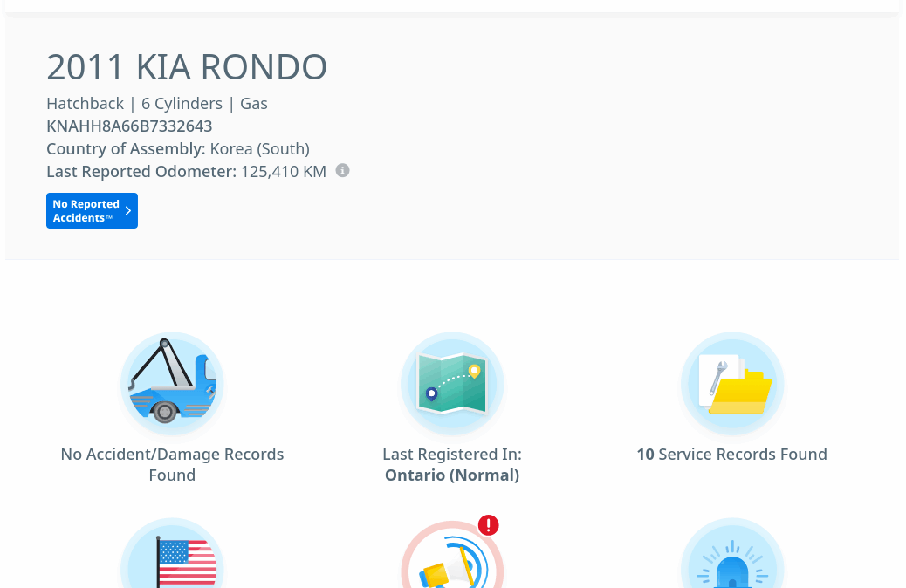Click the red exclamation alert badge
The height and width of the screenshot is (588, 906).
[x=489, y=525]
